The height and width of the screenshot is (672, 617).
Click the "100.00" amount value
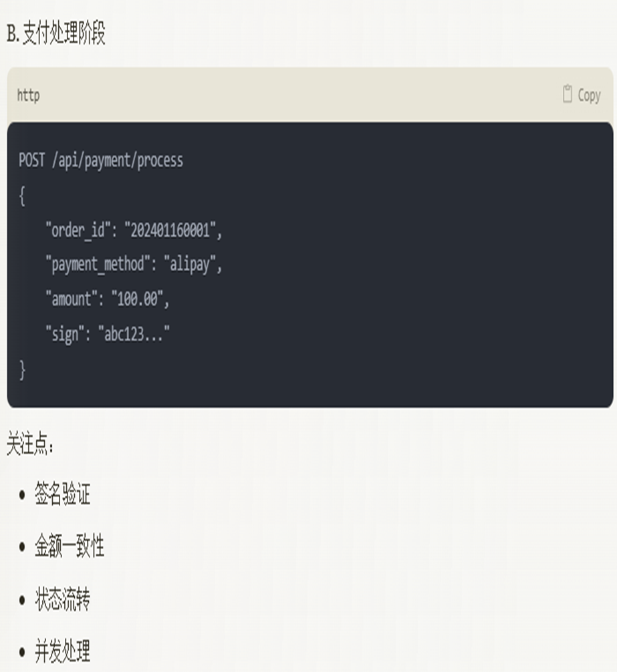(x=137, y=299)
